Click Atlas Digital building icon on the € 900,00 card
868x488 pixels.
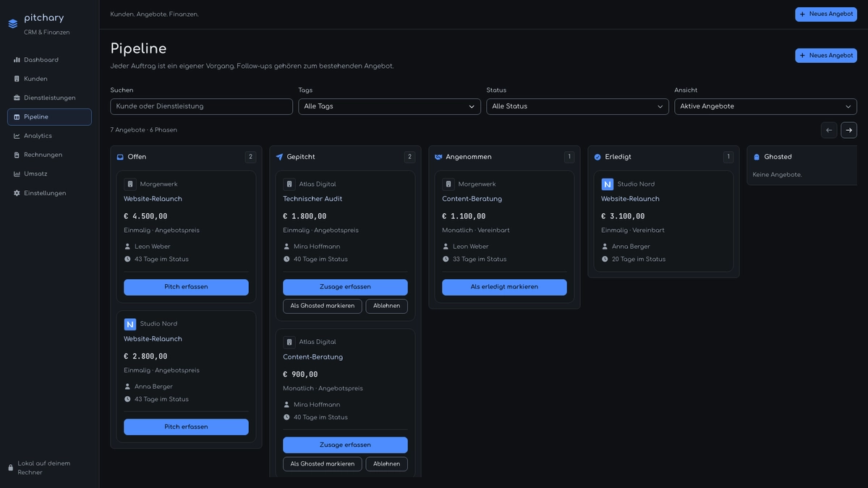tap(289, 342)
